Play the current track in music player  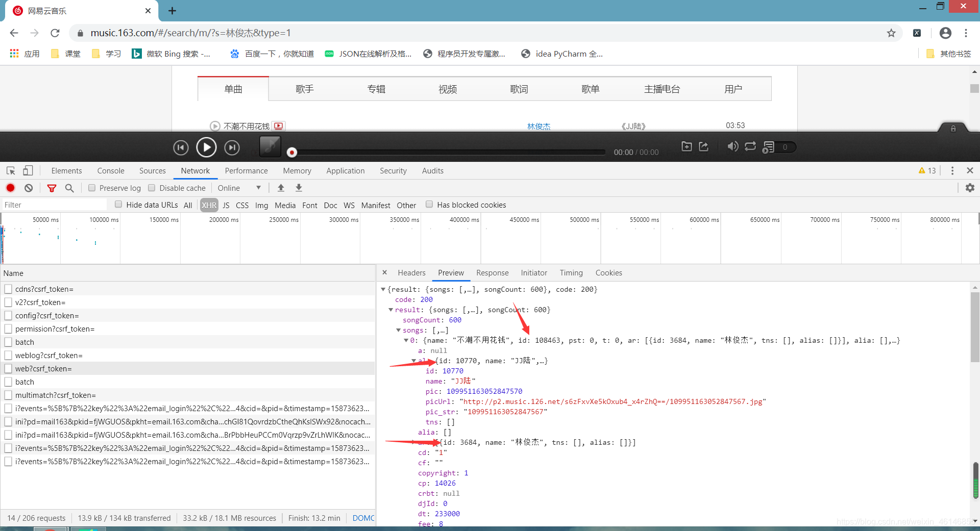[x=206, y=147]
